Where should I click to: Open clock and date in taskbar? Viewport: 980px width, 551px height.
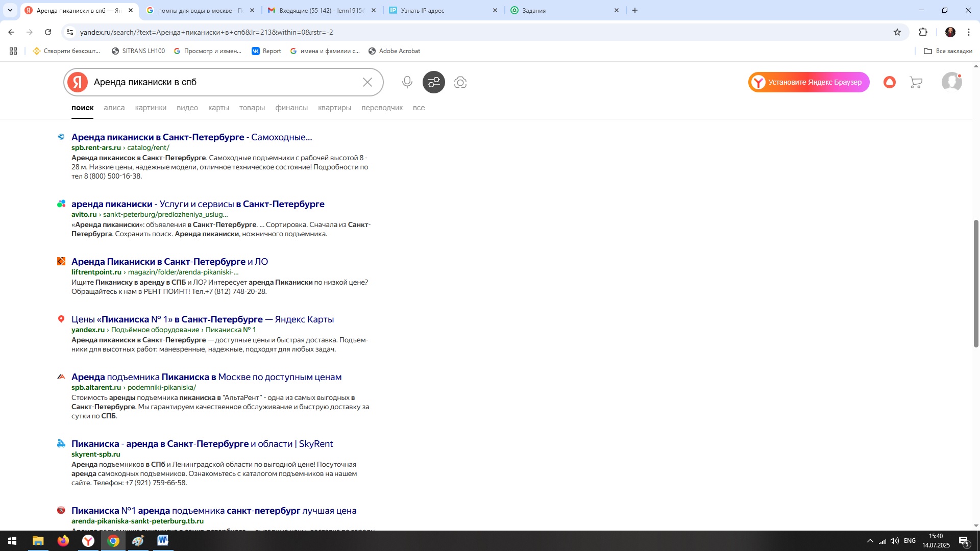click(936, 541)
